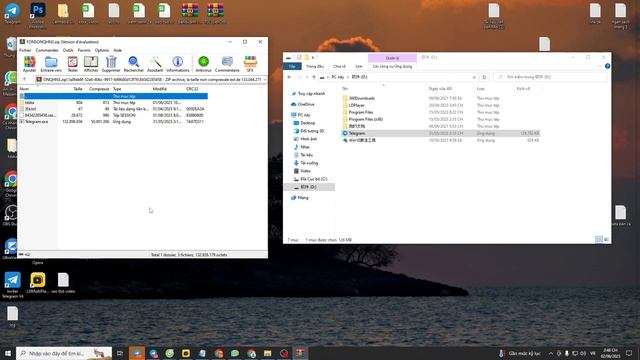This screenshot has width=640, height=360.
Task: Click the Ajouter icon in WinRAR toolbar
Action: point(29,64)
